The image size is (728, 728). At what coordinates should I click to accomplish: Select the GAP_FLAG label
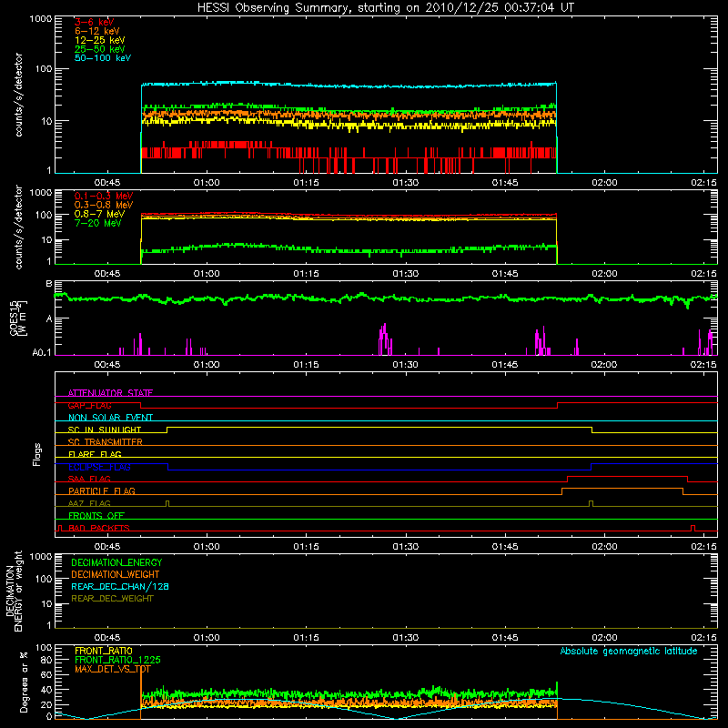[x=89, y=405]
